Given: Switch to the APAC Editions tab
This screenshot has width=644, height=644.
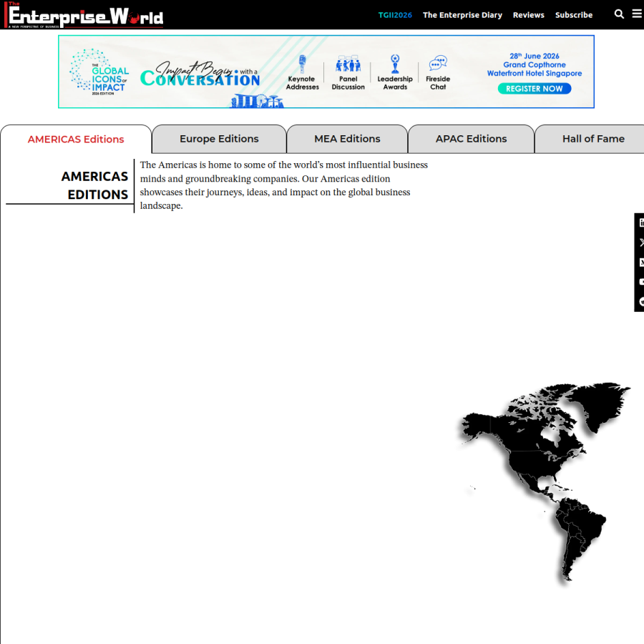Looking at the screenshot, I should click(x=471, y=139).
